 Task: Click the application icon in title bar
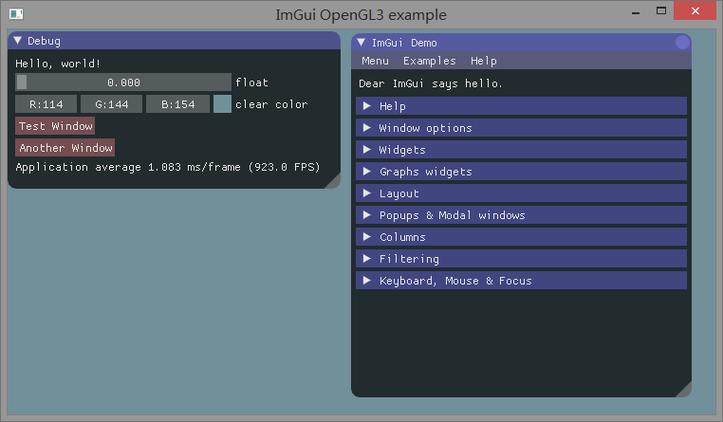click(15, 14)
